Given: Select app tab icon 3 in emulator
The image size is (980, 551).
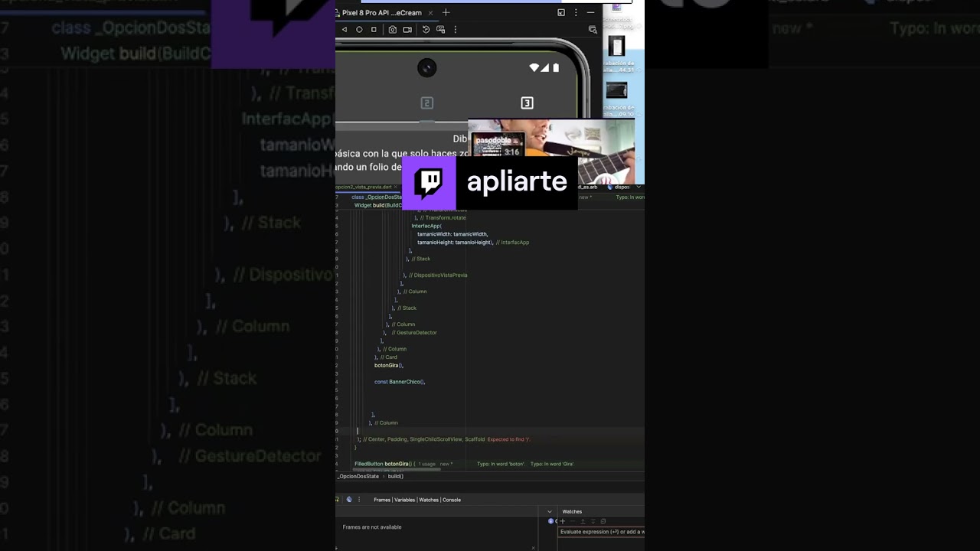Looking at the screenshot, I should (x=527, y=103).
